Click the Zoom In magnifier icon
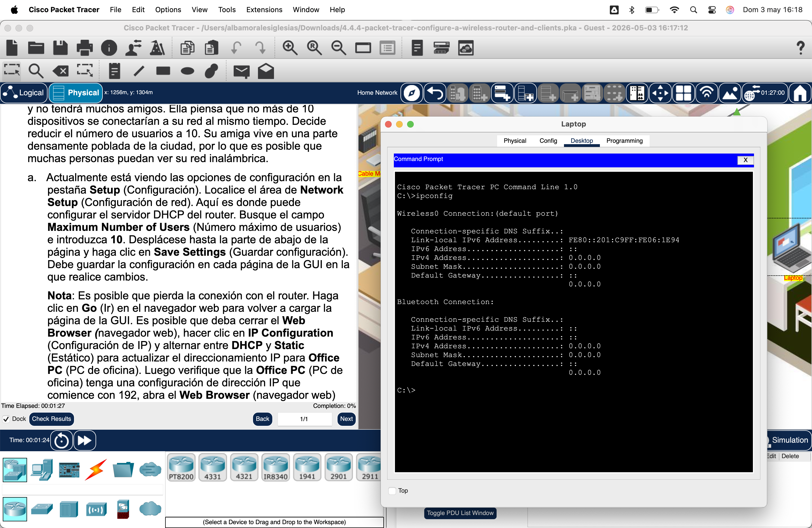812x528 pixels. click(290, 48)
